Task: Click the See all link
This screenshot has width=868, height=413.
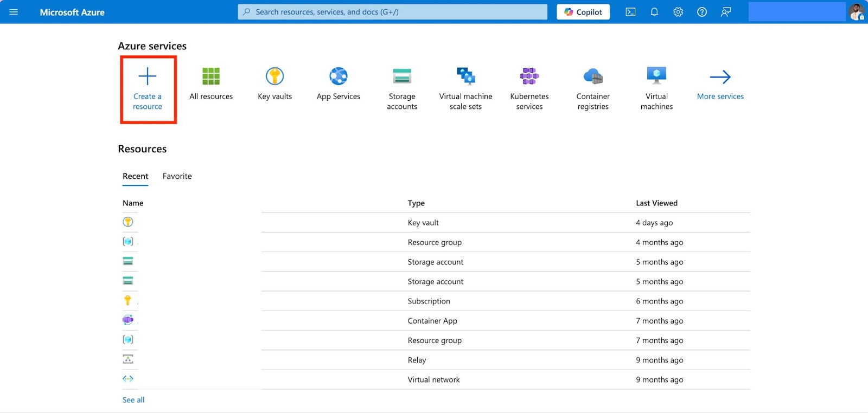Action: (133, 399)
